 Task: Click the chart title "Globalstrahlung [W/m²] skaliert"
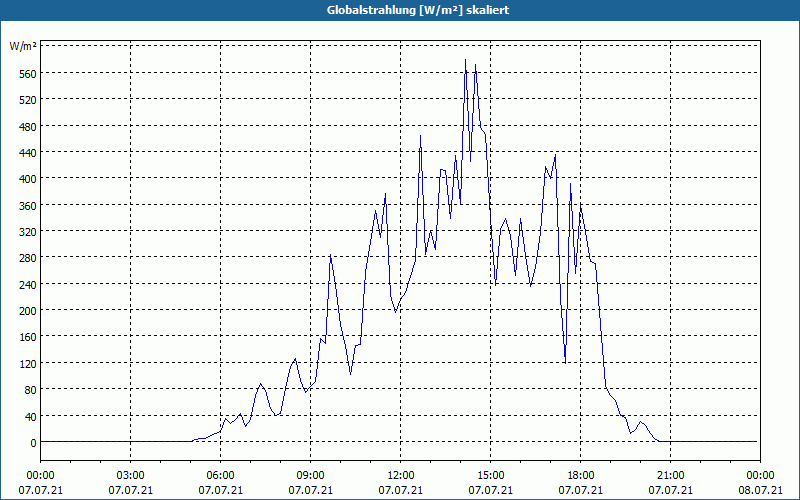[418, 10]
